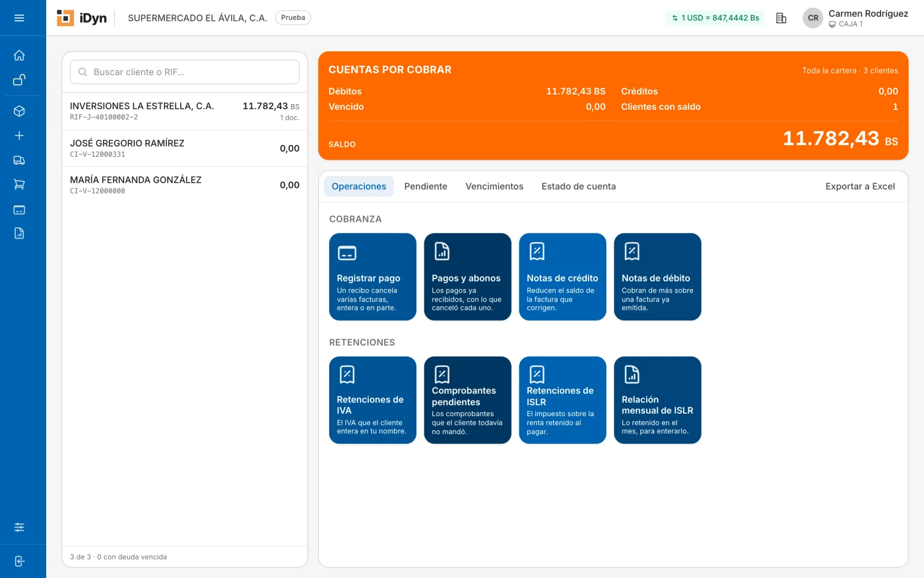Open the Estado de cuenta tab
The image size is (924, 578).
click(579, 186)
